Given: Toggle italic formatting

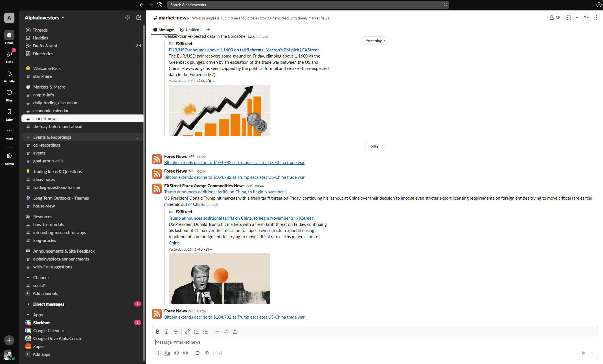Looking at the screenshot, I should (167, 332).
